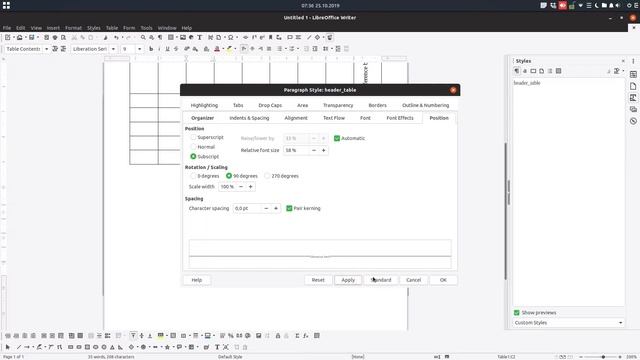Open sidebar Gallery deck icon

click(633, 109)
